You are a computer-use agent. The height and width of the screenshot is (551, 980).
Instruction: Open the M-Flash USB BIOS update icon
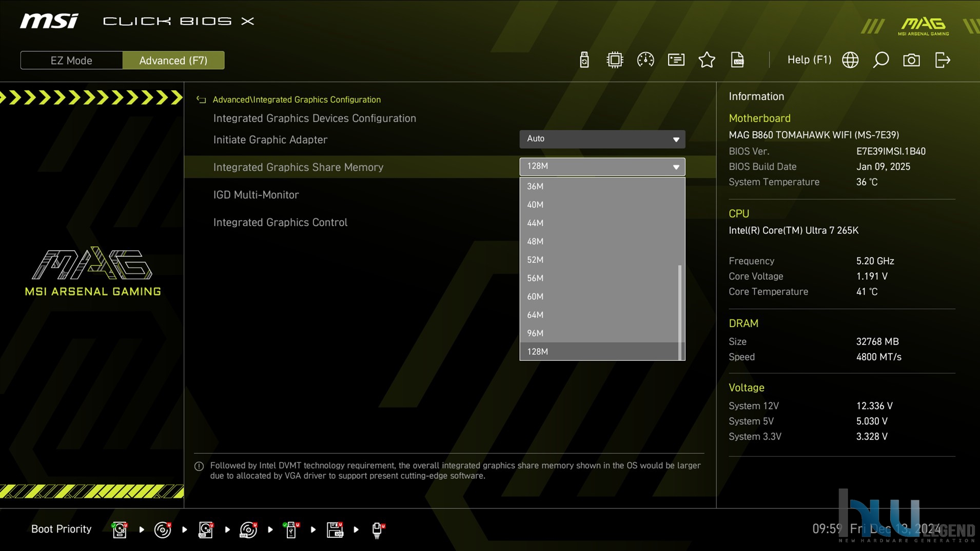(584, 60)
